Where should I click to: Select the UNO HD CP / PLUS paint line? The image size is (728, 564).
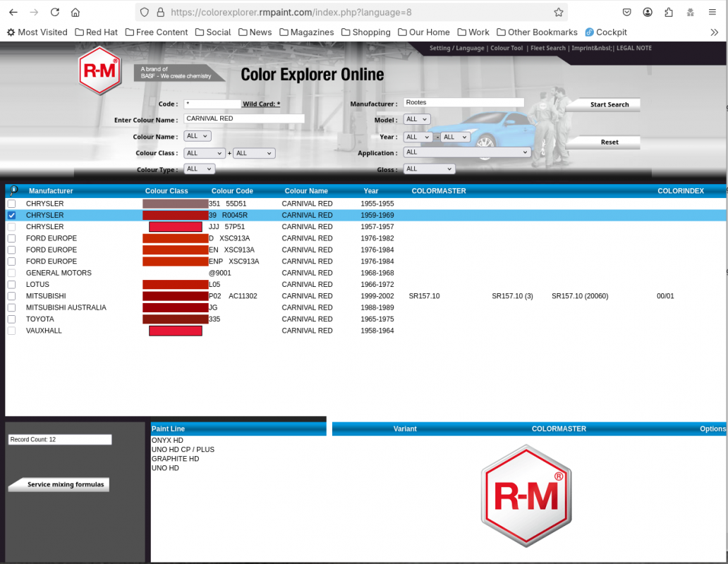(183, 450)
